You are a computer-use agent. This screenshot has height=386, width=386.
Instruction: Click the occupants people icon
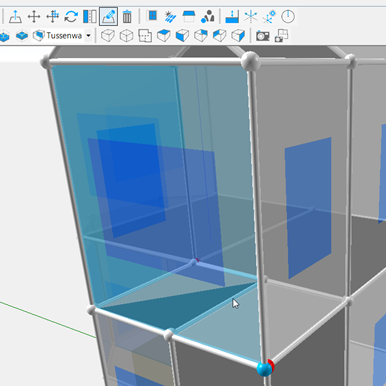208,16
